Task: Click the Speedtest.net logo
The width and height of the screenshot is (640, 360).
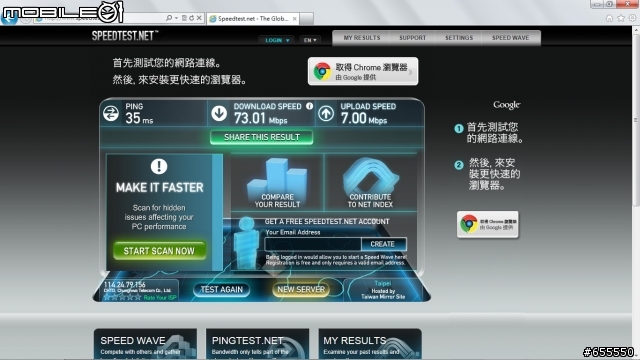Action: (x=124, y=36)
